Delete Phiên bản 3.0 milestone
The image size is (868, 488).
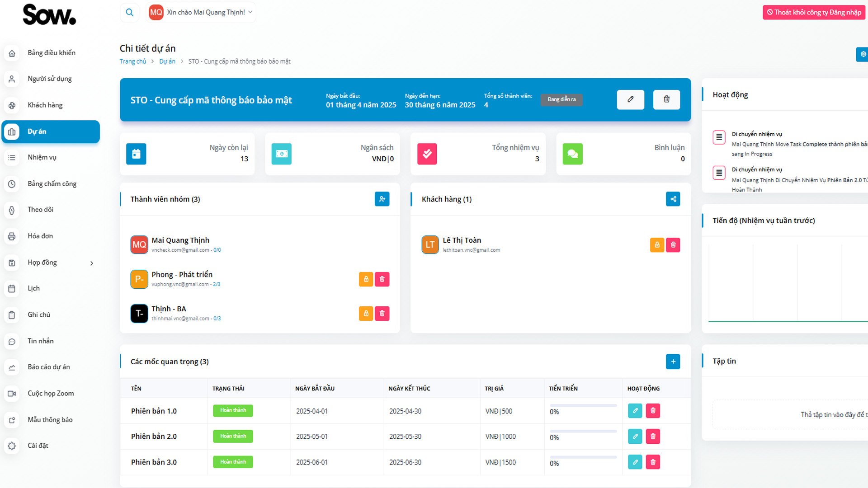[x=653, y=462]
